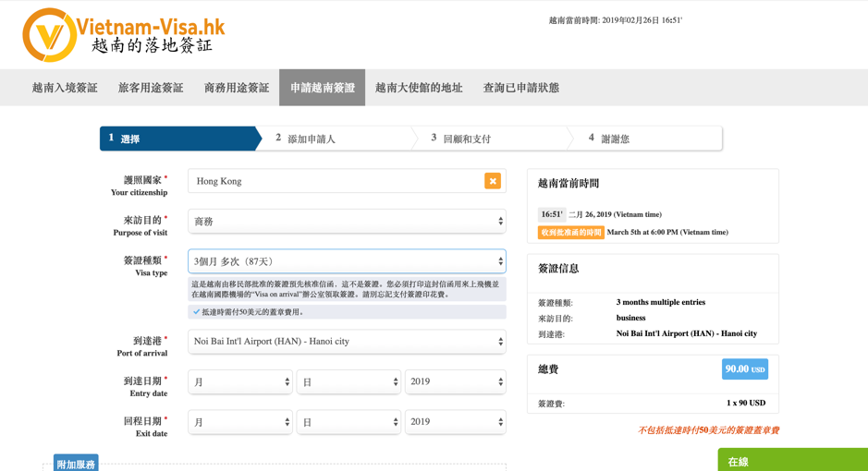Open the 在線 chat widget
868x471 pixels.
click(x=792, y=460)
